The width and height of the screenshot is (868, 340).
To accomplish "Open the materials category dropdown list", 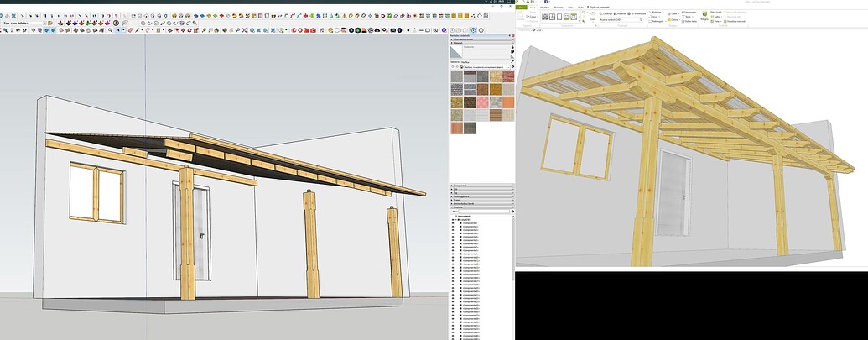I will point(487,67).
